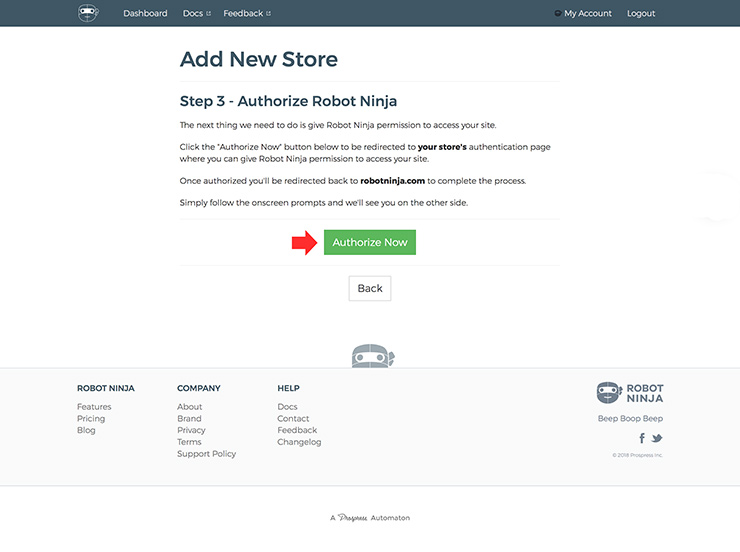Open the About footer link

189,407
